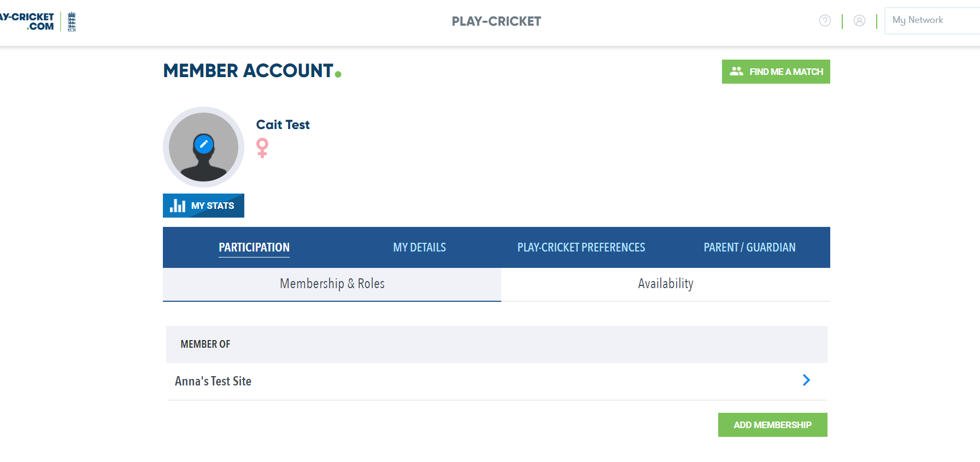Click the blue pencil edit photo icon
This screenshot has height=462, width=980.
(204, 144)
